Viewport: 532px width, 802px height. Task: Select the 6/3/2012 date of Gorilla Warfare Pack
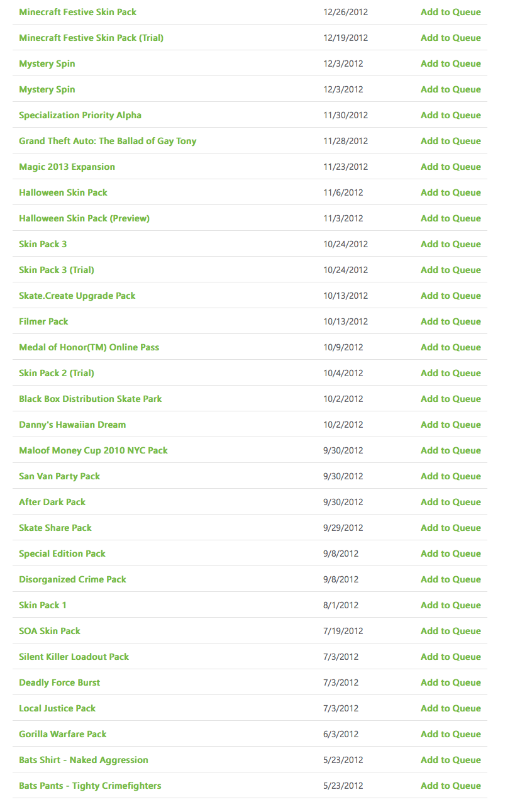341,734
